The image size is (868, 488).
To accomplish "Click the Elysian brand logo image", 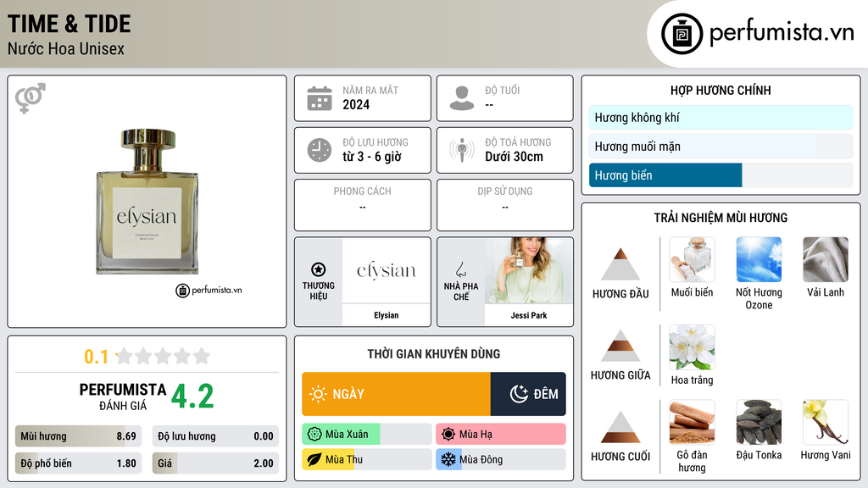I will pyautogui.click(x=386, y=270).
